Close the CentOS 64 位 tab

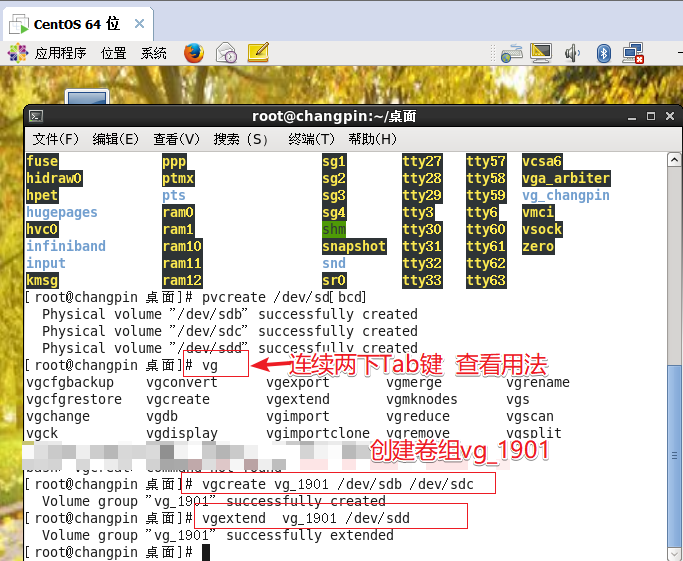pos(139,24)
